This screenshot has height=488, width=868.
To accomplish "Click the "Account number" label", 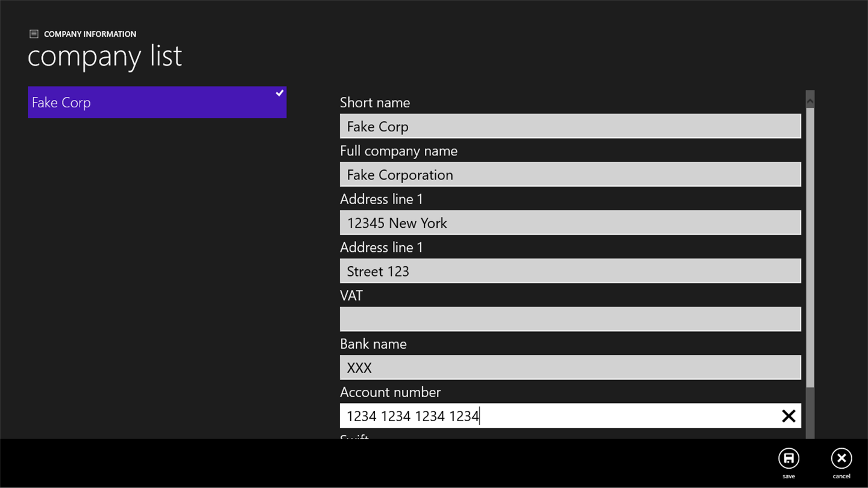I will pyautogui.click(x=390, y=392).
